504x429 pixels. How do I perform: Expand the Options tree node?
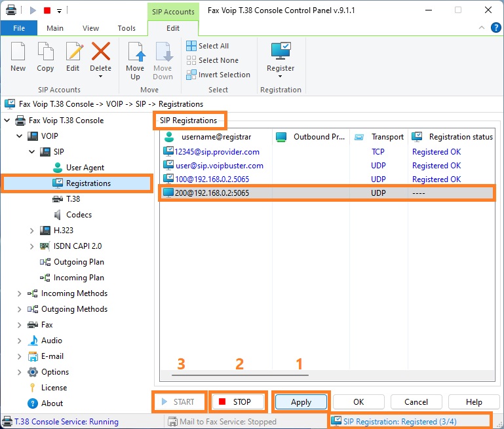click(19, 372)
